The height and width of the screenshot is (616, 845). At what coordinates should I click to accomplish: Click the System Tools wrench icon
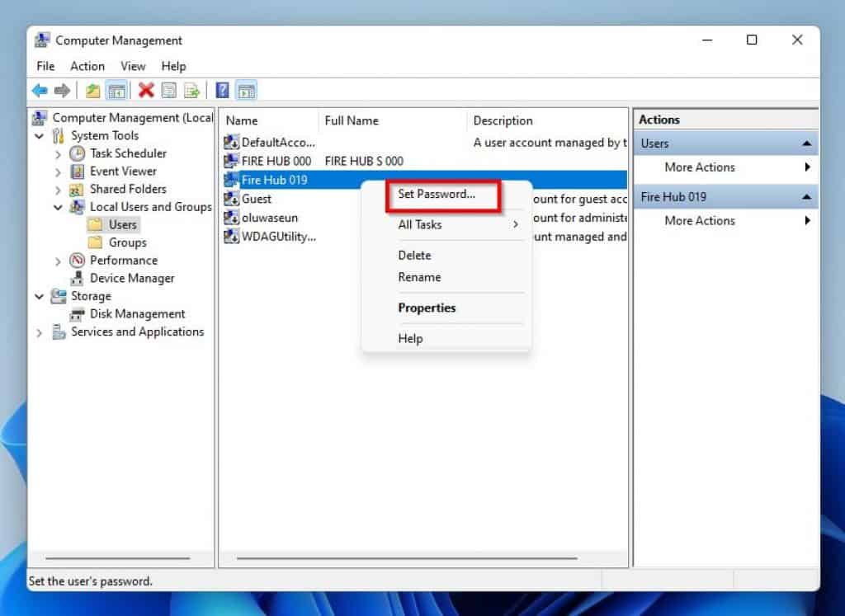59,136
